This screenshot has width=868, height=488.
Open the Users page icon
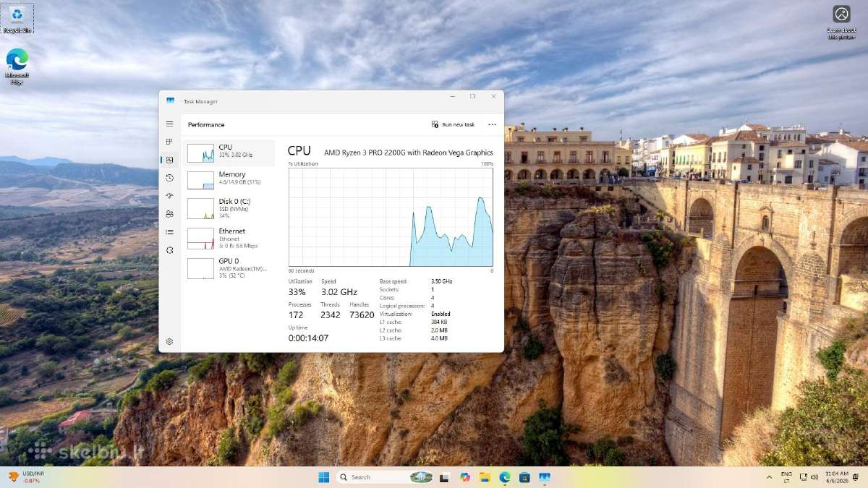coord(169,214)
